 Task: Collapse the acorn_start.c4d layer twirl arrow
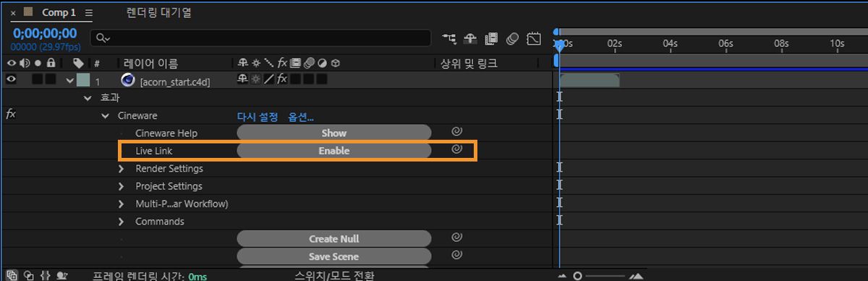(x=70, y=80)
